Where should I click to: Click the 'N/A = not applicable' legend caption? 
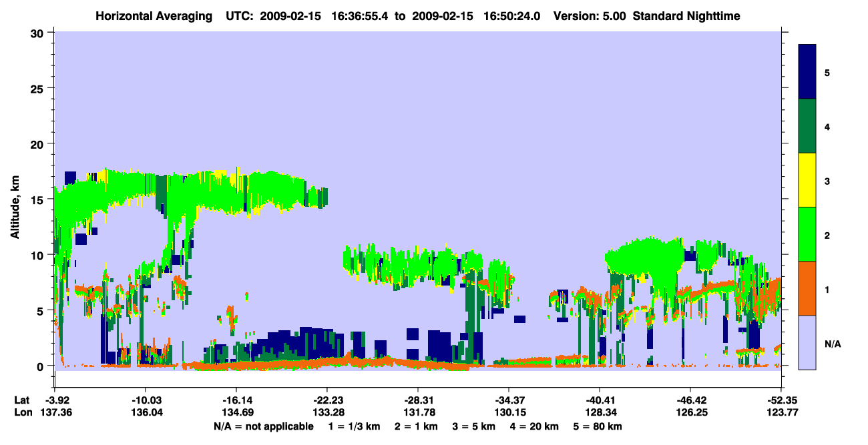264,426
